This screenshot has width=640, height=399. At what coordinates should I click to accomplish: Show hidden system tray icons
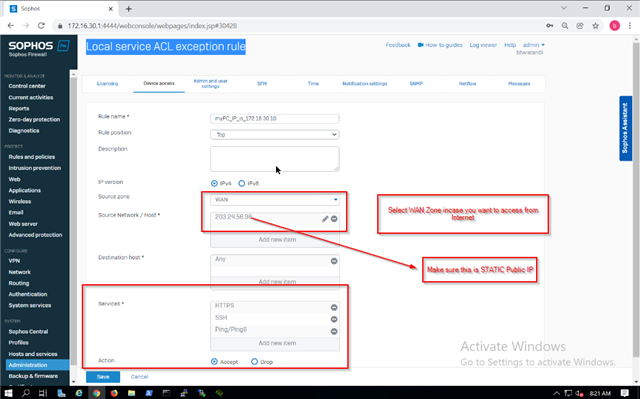(556, 393)
